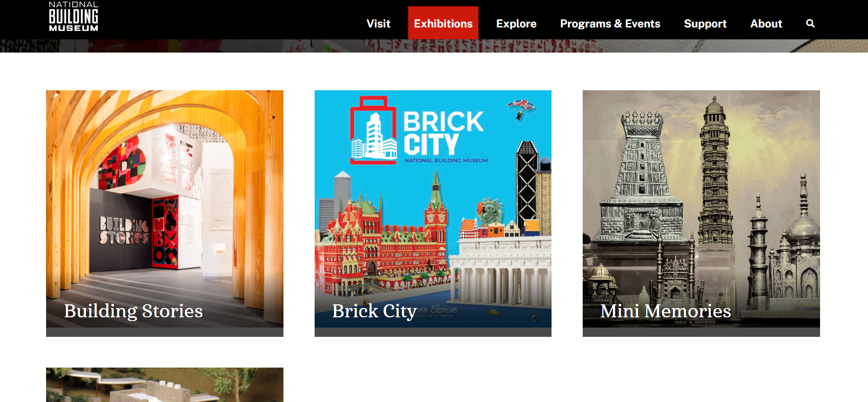Image resolution: width=868 pixels, height=402 pixels.
Task: Click the National Building Museum logo
Action: (74, 17)
